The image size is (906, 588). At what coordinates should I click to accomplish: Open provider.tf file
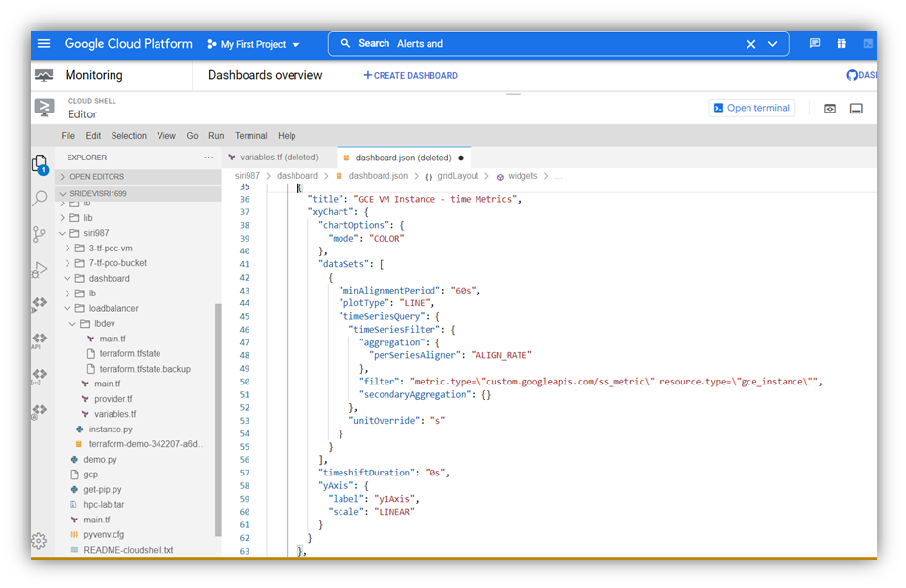(113, 399)
